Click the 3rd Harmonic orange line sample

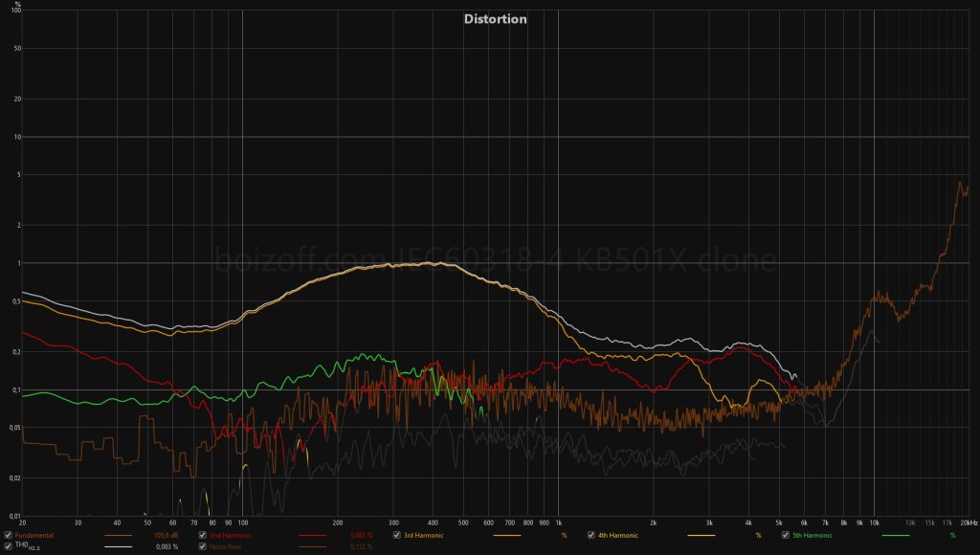pyautogui.click(x=507, y=536)
